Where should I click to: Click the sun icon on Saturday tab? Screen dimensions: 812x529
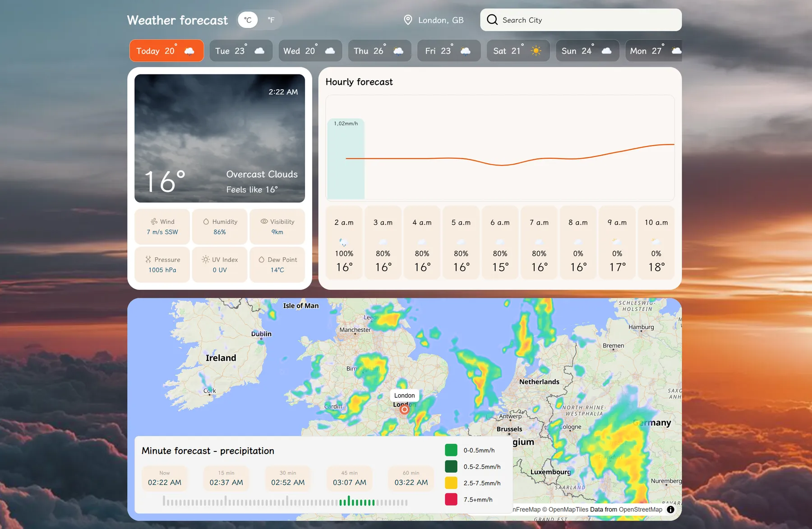point(536,51)
